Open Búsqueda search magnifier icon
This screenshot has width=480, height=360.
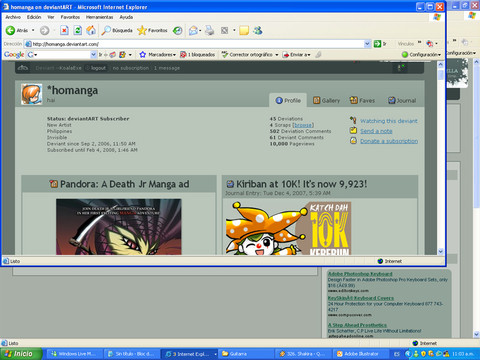[x=106, y=30]
